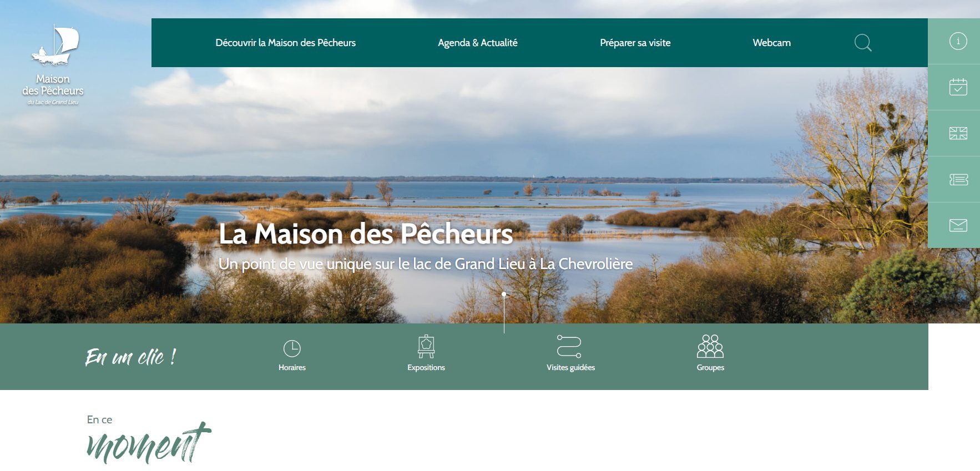The image size is (980, 471).
Task: Select the Visites guidées route icon
Action: pyautogui.click(x=569, y=346)
